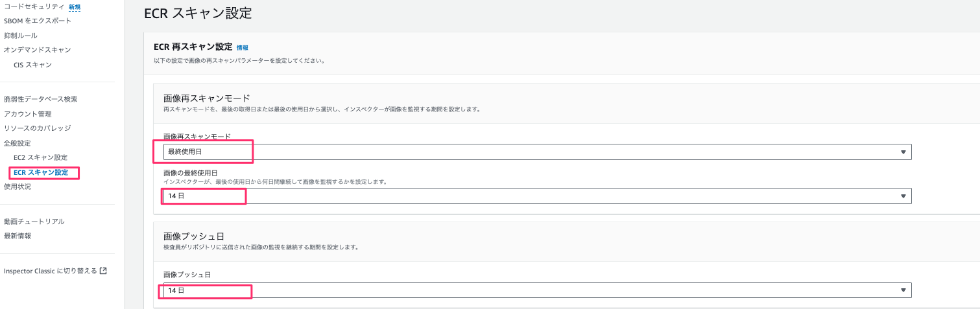980x309 pixels.
Task: Open 画像プッシュ日 dropdown showing 14 日
Action: point(537,290)
